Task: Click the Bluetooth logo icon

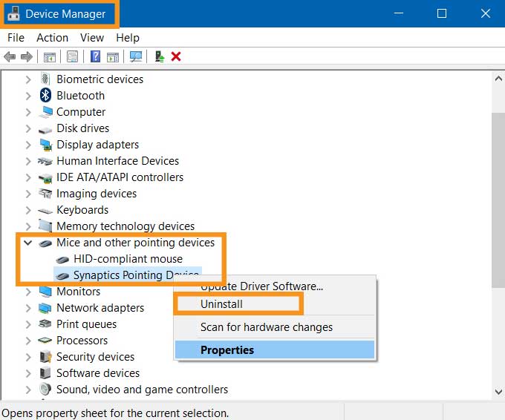Action: point(45,95)
